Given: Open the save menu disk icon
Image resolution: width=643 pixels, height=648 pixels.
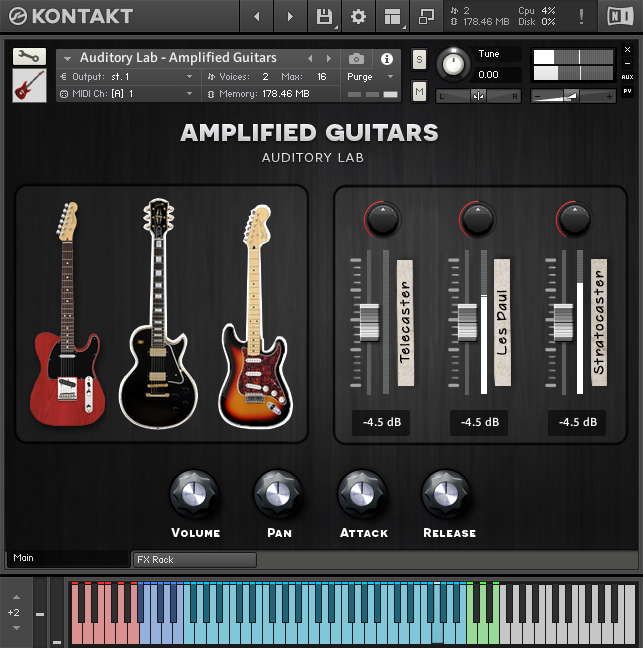Looking at the screenshot, I should click(x=324, y=17).
